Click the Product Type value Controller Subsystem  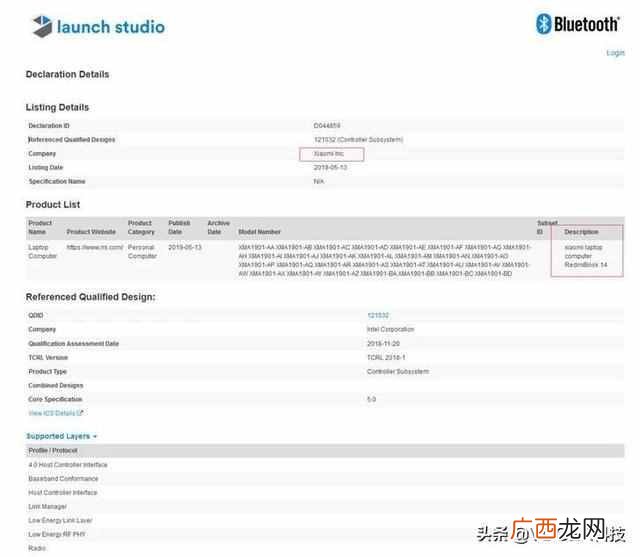(398, 371)
